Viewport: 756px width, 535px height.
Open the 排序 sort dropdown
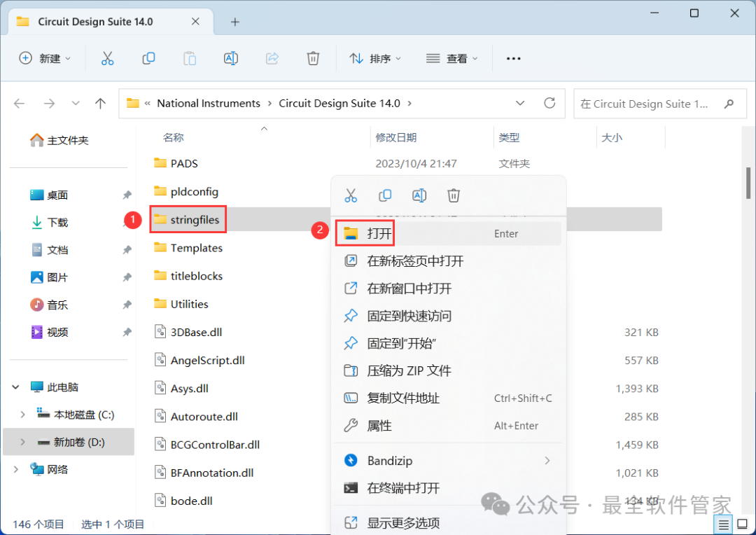pos(376,59)
